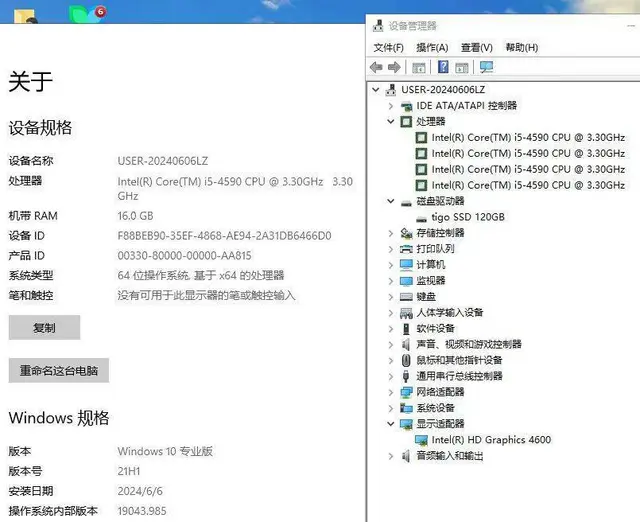Click the scan for hardware changes monitor icon

click(x=487, y=67)
